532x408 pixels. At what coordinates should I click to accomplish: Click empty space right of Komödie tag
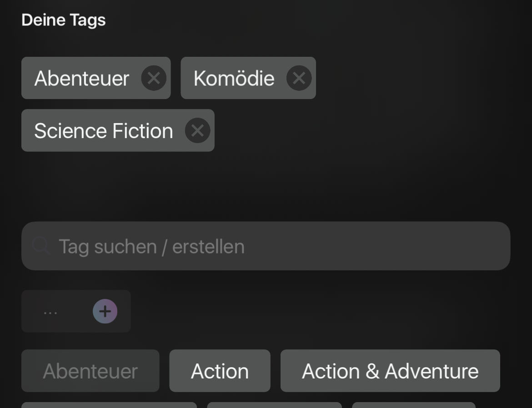[409, 78]
